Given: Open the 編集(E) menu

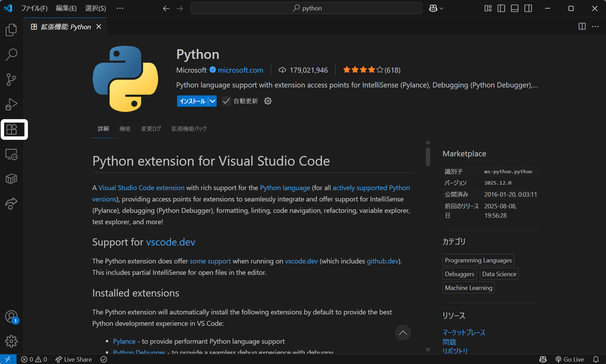Looking at the screenshot, I should pyautogui.click(x=66, y=8).
